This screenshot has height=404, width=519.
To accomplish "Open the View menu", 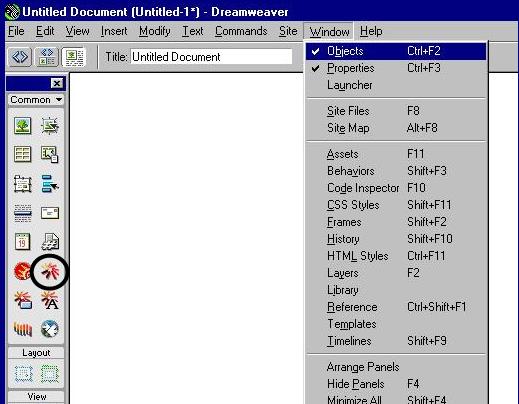I will (77, 31).
